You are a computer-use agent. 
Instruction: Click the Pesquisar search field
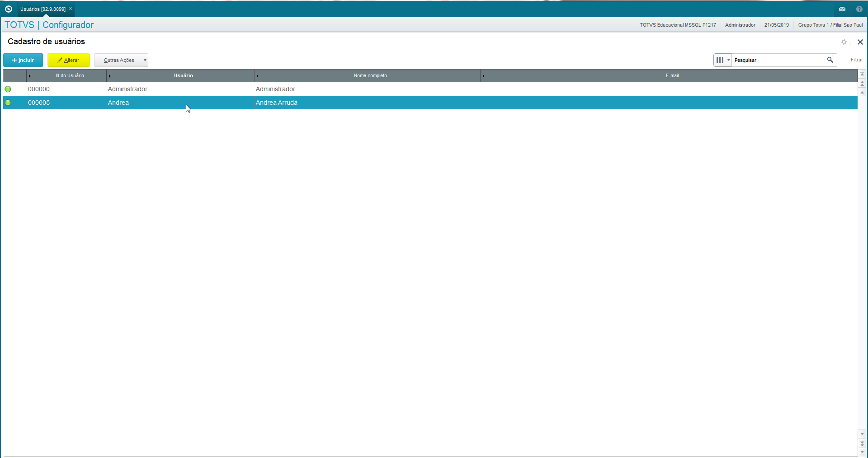(779, 60)
